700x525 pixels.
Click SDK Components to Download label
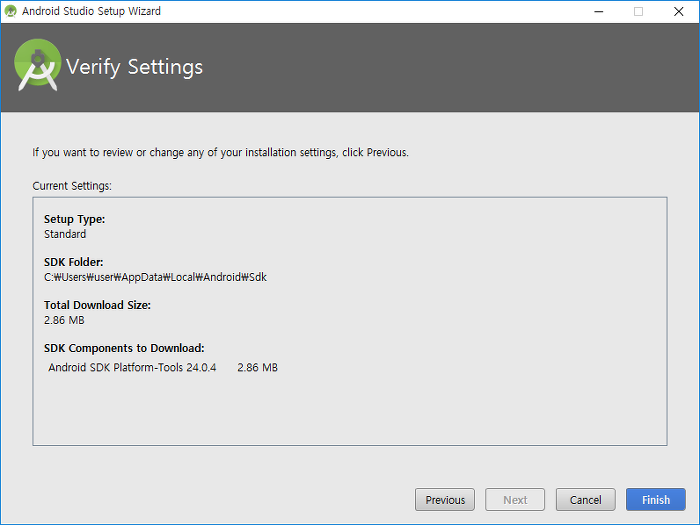point(124,348)
